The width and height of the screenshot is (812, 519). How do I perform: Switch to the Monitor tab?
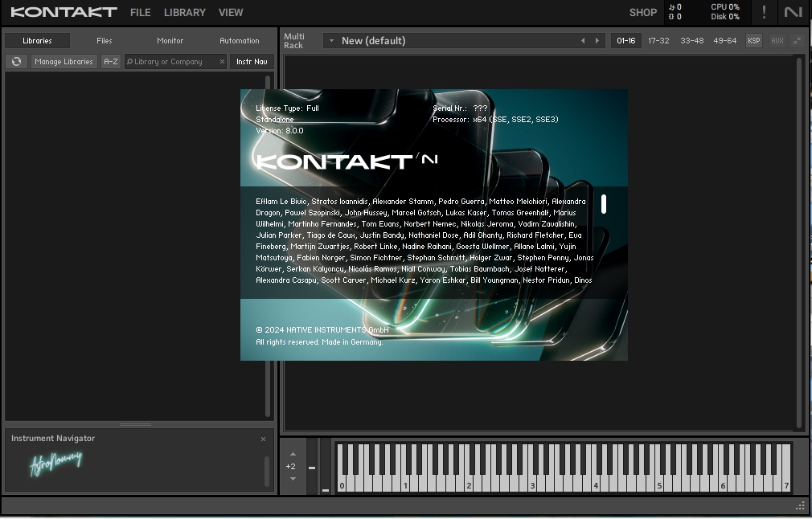(x=170, y=41)
